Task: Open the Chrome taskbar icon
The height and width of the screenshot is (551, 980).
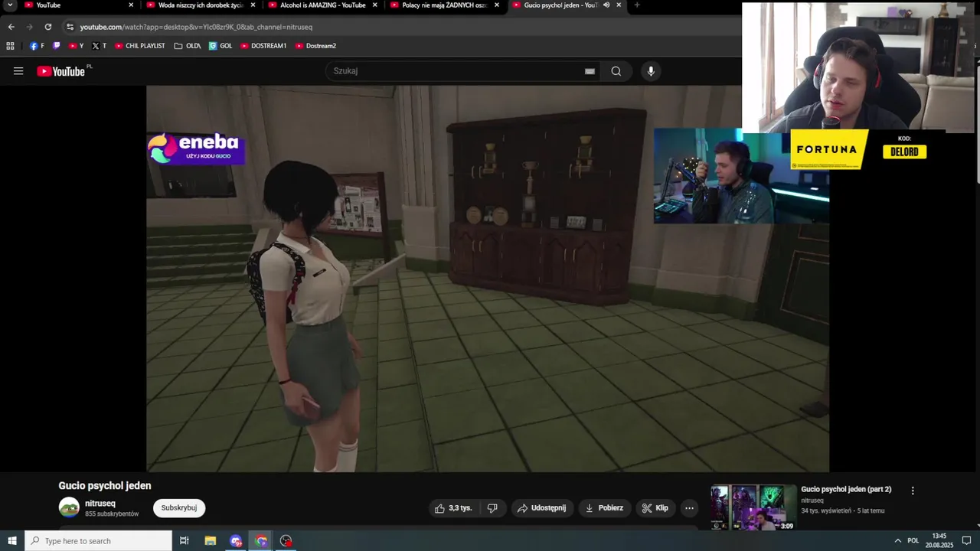Action: tap(261, 541)
